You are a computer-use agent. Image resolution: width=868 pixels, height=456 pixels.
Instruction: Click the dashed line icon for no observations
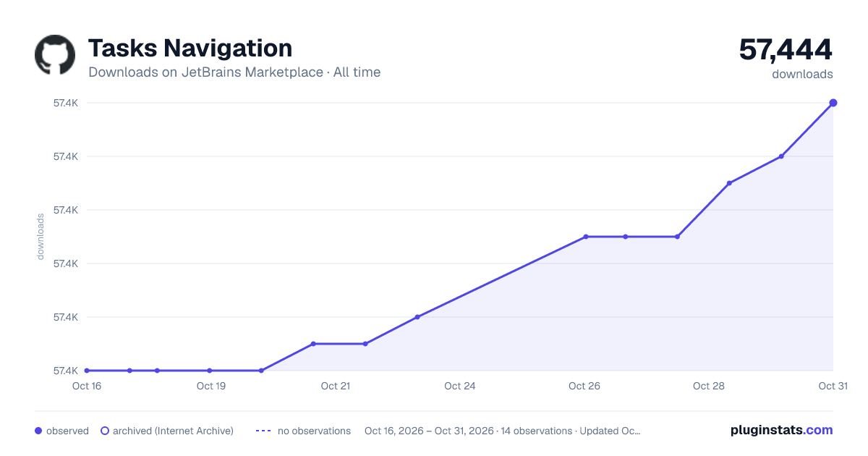click(x=263, y=431)
